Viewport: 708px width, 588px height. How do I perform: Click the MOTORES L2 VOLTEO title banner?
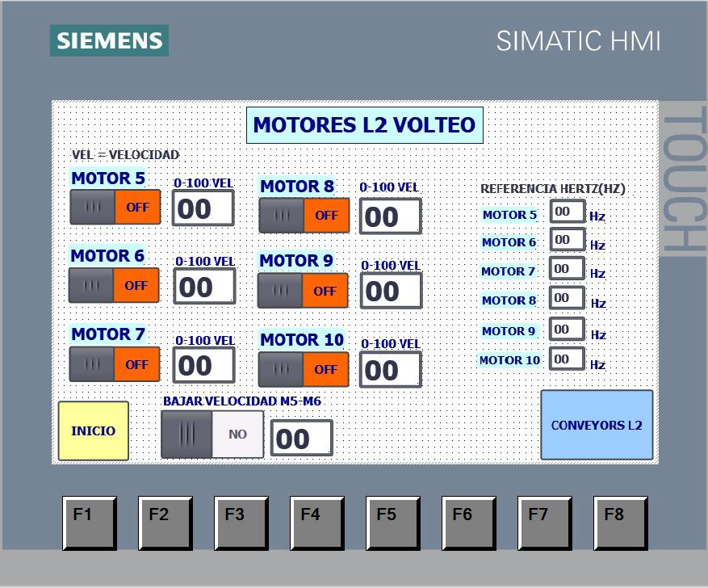(x=365, y=125)
